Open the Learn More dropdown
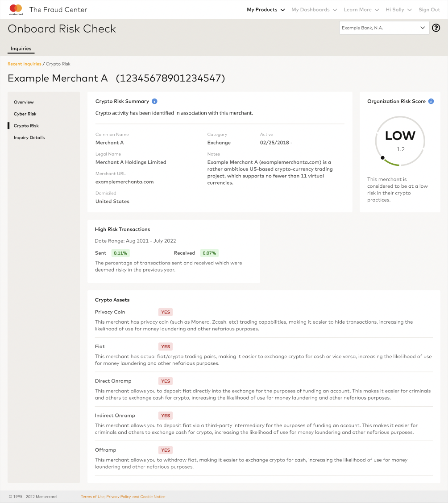 click(361, 10)
